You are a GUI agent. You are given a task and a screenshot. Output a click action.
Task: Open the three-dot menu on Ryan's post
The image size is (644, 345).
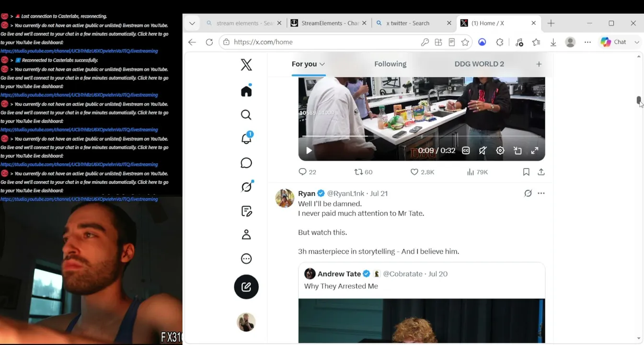[541, 194]
